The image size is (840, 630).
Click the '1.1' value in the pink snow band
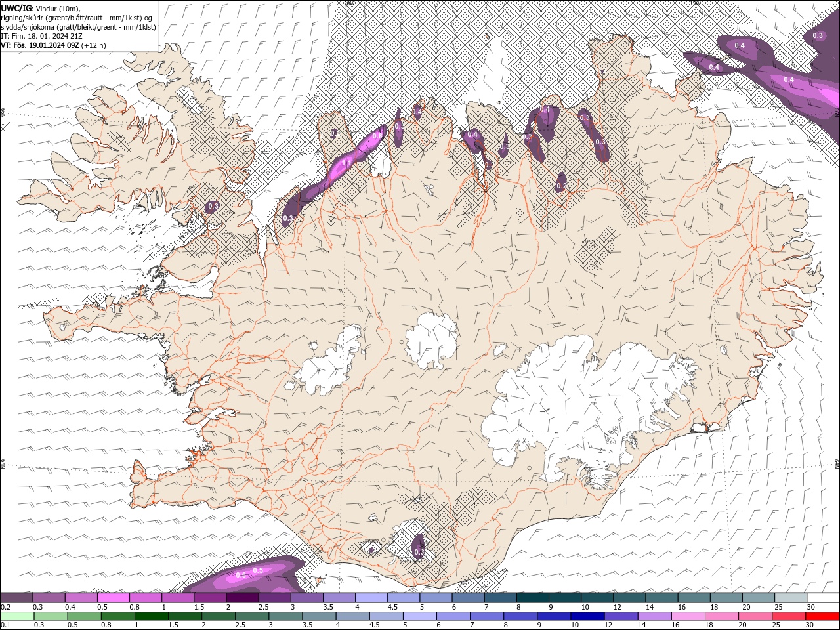[346, 163]
